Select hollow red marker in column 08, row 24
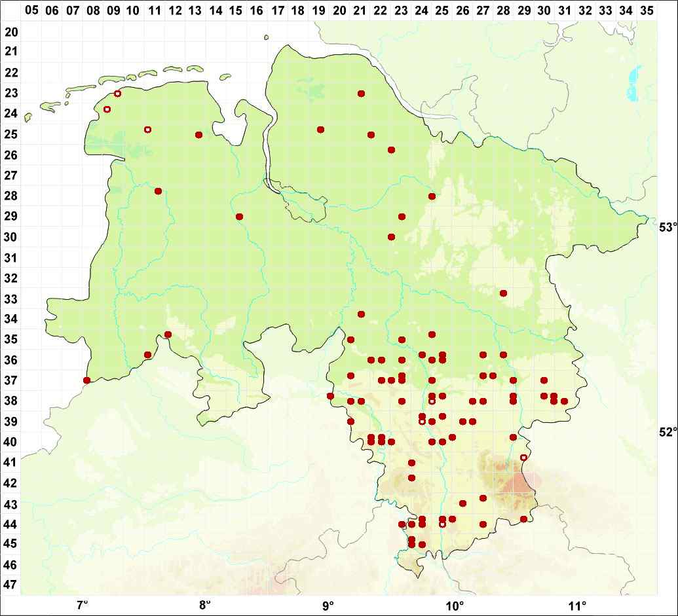This screenshot has width=678, height=616. click(107, 109)
